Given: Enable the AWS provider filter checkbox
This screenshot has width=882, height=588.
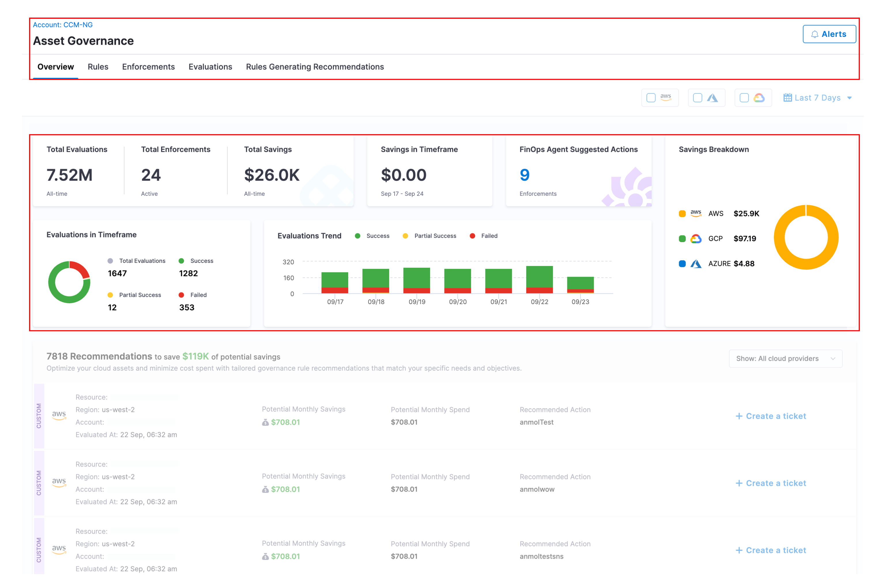Looking at the screenshot, I should tap(651, 98).
